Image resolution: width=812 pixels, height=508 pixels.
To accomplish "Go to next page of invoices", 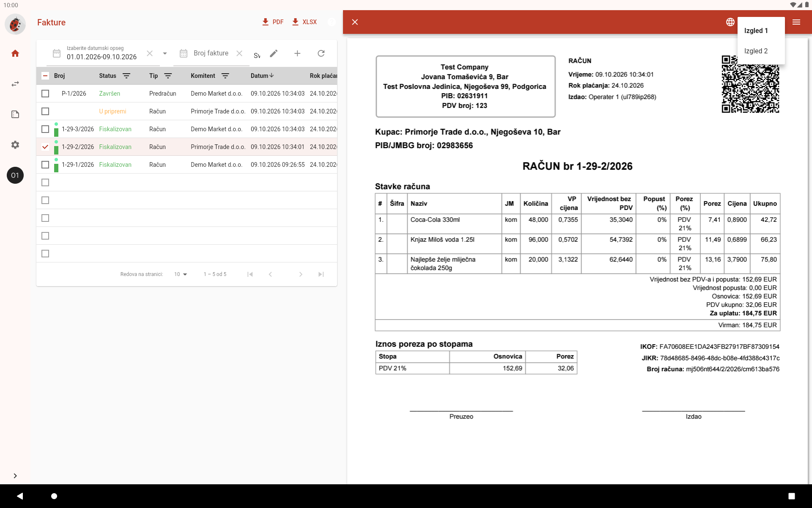I will 301,274.
